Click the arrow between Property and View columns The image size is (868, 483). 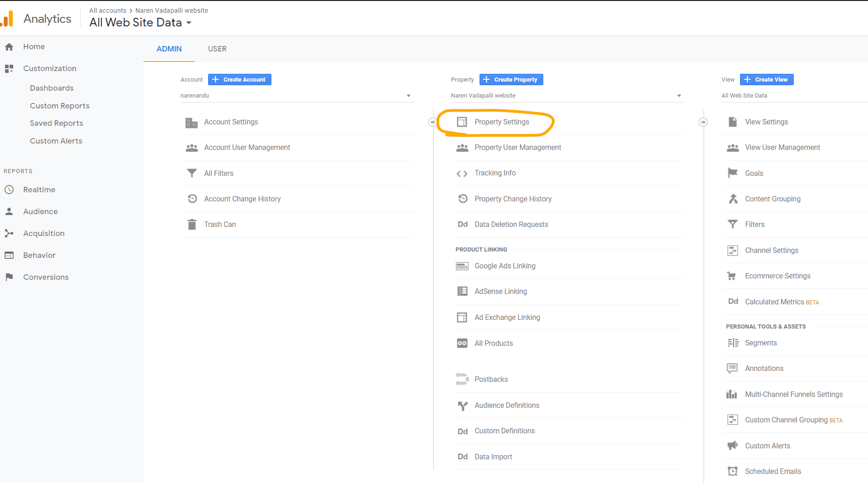703,122
